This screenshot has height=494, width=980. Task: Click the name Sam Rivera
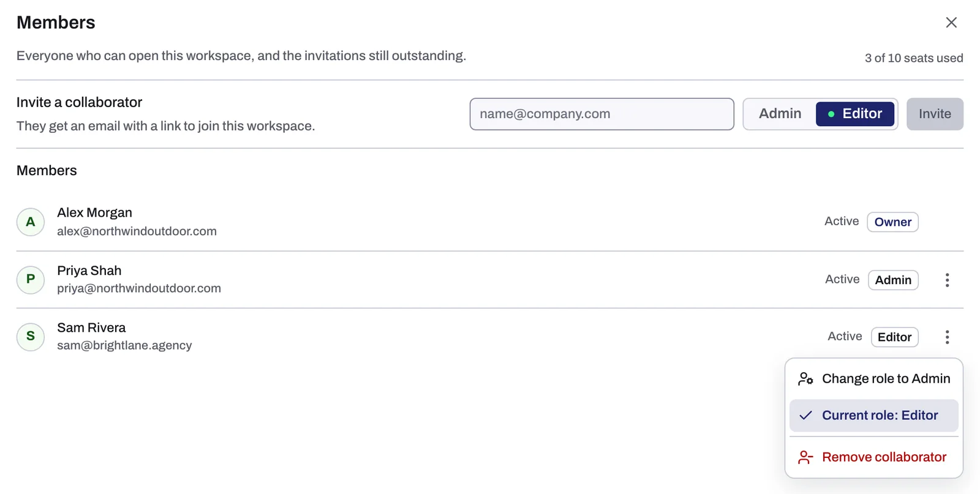coord(91,327)
